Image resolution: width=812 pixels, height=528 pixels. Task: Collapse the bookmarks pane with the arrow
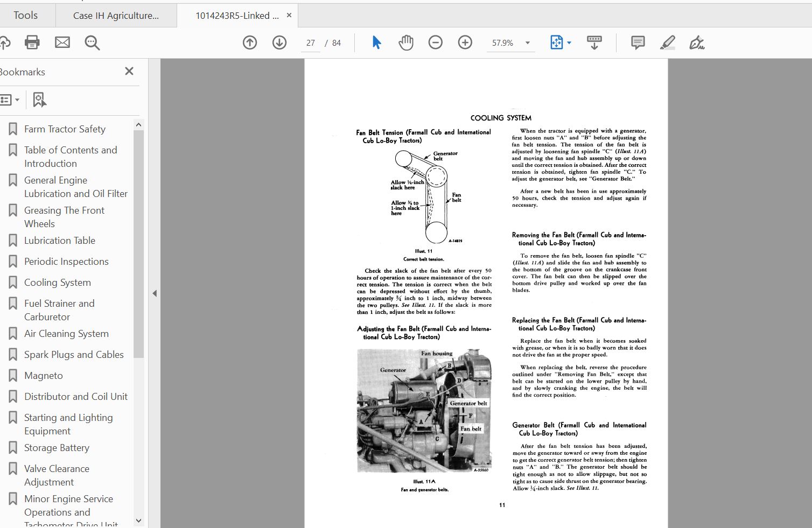(155, 293)
